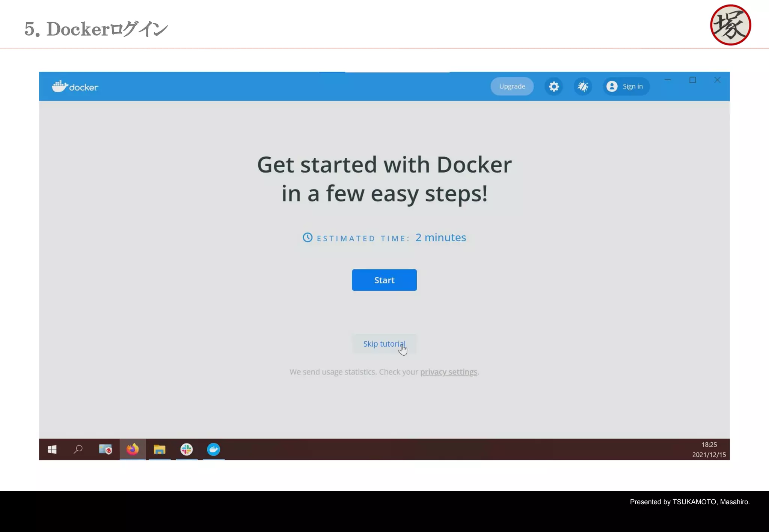
Task: Open the taskbar search icon
Action: click(x=78, y=449)
